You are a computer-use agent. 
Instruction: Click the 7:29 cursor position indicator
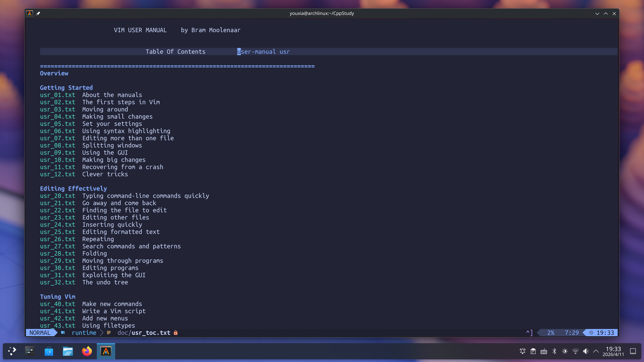pyautogui.click(x=572, y=333)
